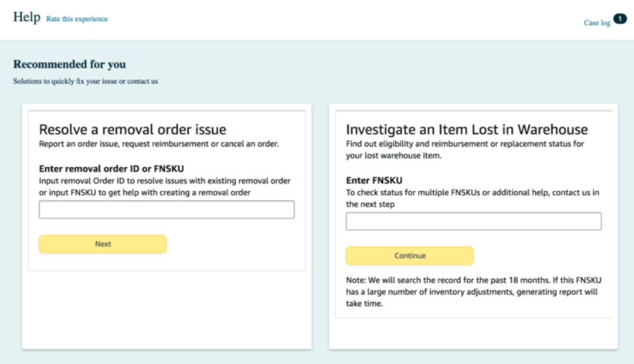Focus the removal order ID input field
Screen dimensions: 634x364
click(x=166, y=210)
